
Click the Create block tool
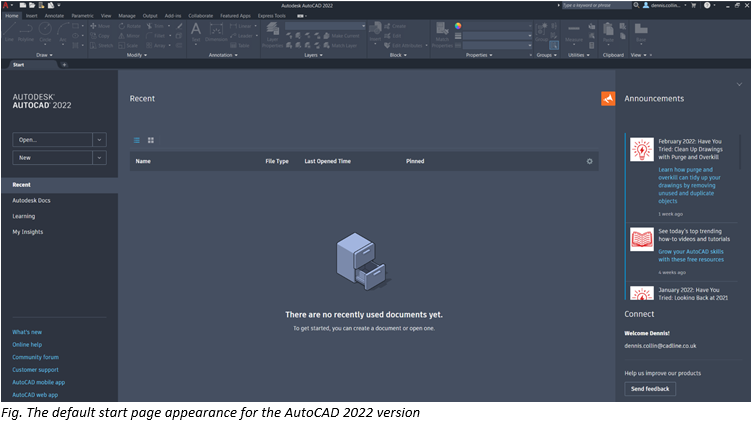click(x=395, y=26)
